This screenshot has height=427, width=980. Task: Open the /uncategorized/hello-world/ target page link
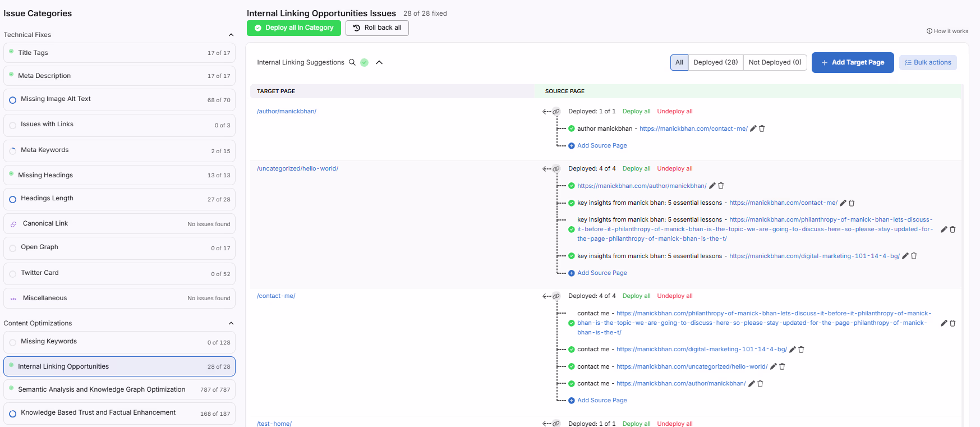[x=297, y=168]
